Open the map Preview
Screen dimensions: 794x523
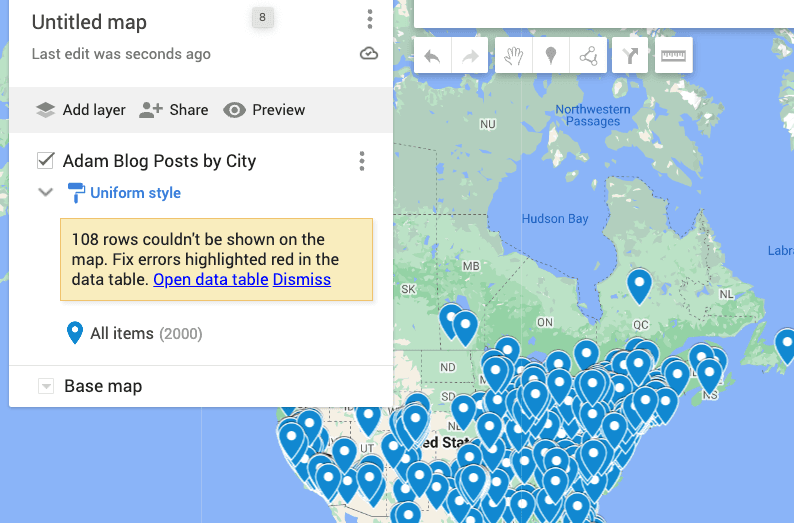(264, 110)
